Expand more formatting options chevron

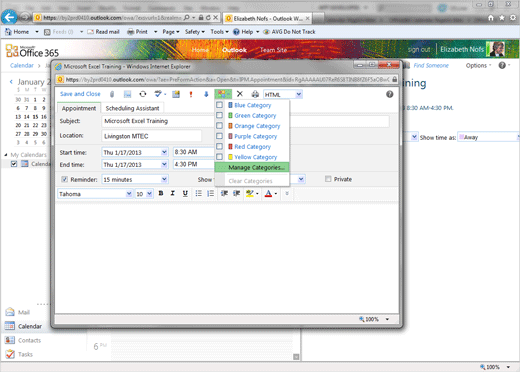tap(287, 193)
